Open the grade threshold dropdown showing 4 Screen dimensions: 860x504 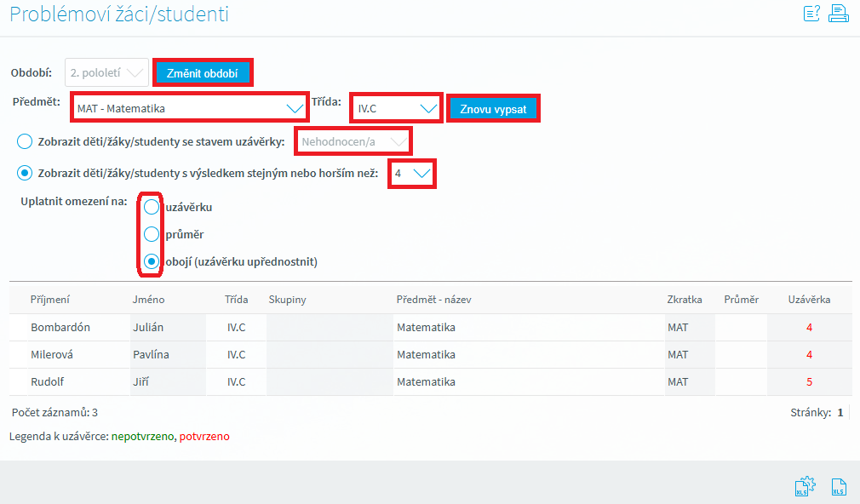point(412,173)
